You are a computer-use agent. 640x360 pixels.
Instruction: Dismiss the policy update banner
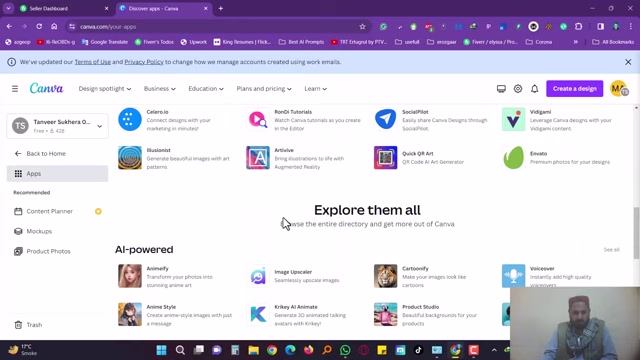628,62
